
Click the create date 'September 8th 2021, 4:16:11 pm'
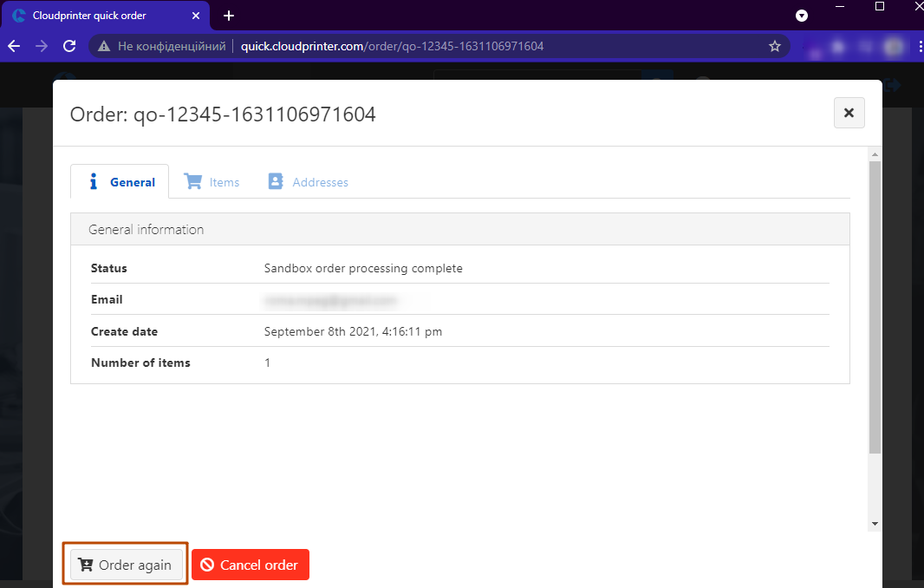[x=353, y=331]
